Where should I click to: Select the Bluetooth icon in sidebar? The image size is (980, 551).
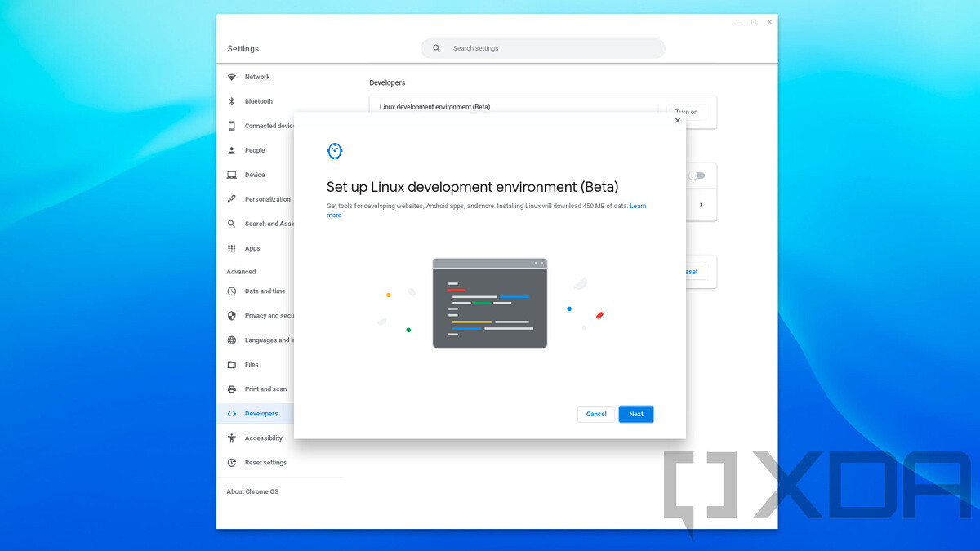click(232, 101)
